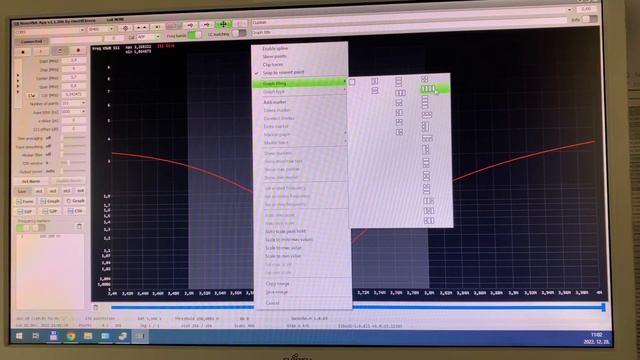Click the crosshair target toolbar icon
640x360 pixels.
pyautogui.click(x=125, y=28)
